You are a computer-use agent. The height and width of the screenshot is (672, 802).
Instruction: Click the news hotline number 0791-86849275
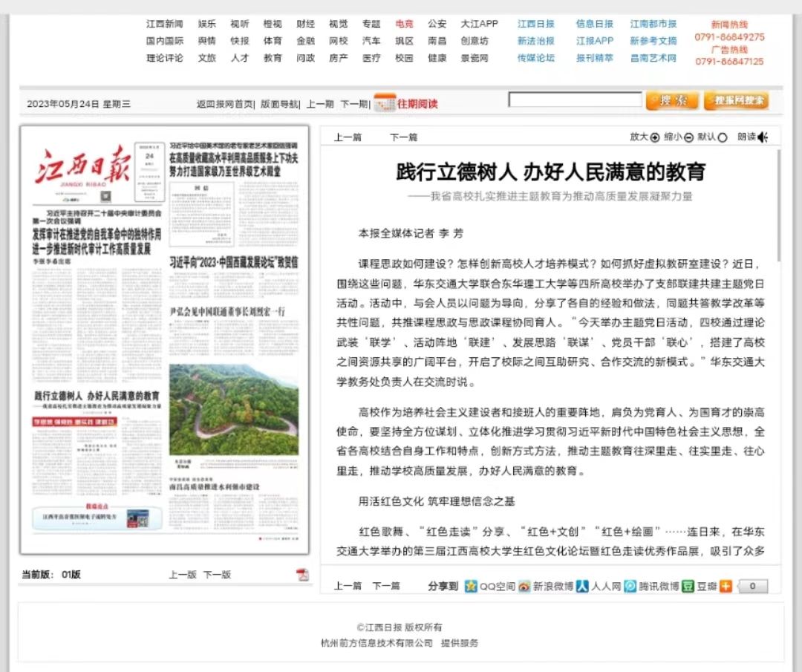click(729, 37)
